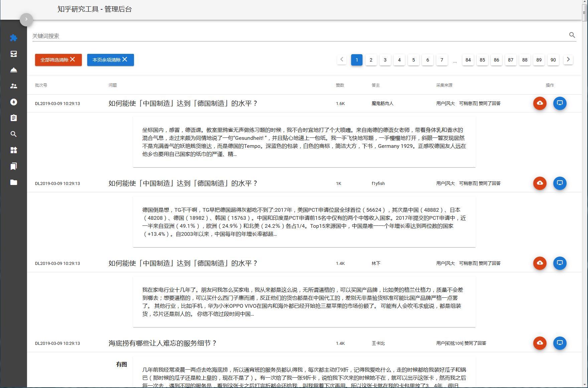The height and width of the screenshot is (388, 588).
Task: Select the lightning bolt sidebar icon
Action: [14, 102]
